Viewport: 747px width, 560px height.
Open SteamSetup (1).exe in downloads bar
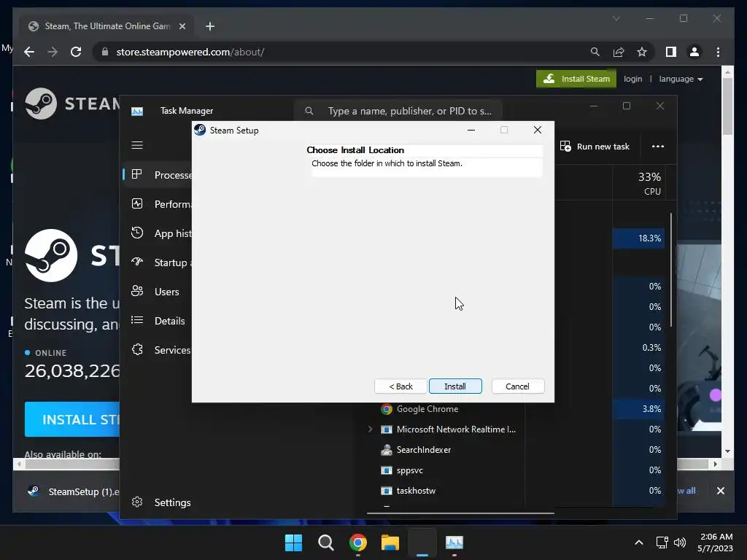tap(74, 491)
